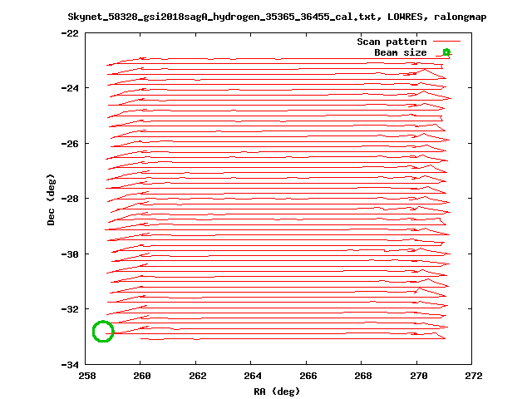Click the large green beam circle in the lower left of the plot
Viewport: 532px width, 399px height.
(103, 332)
